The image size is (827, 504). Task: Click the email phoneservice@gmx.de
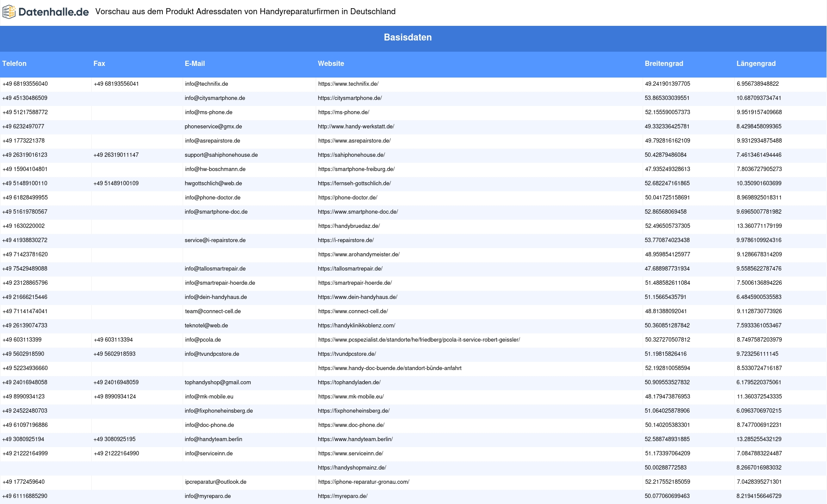point(213,127)
